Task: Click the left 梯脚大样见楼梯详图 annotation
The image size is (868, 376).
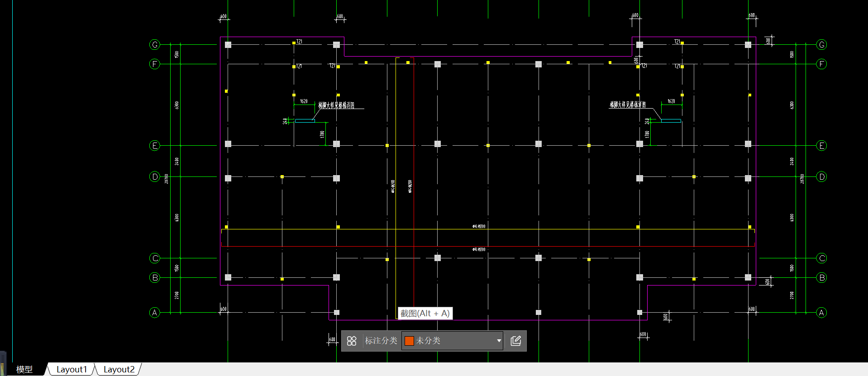Action: (x=336, y=105)
